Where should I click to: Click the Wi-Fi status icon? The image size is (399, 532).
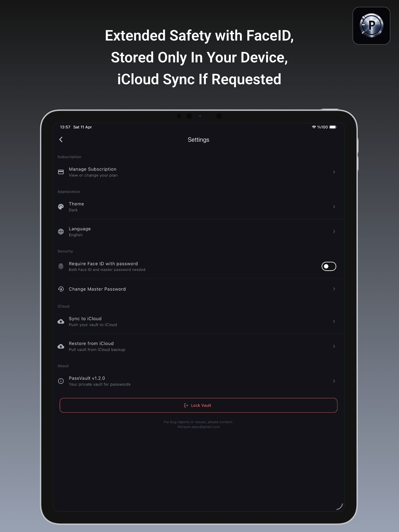click(x=314, y=127)
